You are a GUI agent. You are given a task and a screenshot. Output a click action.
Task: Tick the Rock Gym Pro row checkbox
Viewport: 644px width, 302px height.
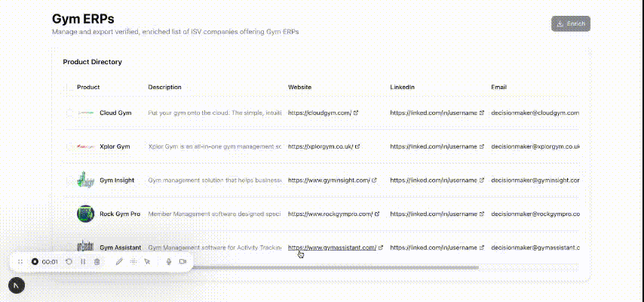[x=69, y=214]
